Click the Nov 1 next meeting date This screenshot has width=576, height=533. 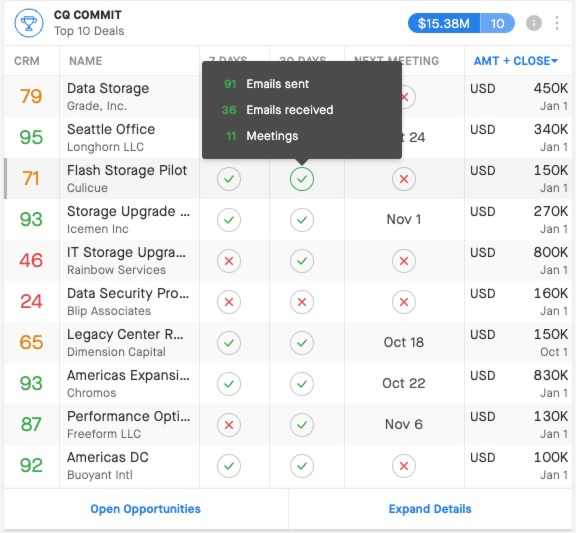coord(404,220)
